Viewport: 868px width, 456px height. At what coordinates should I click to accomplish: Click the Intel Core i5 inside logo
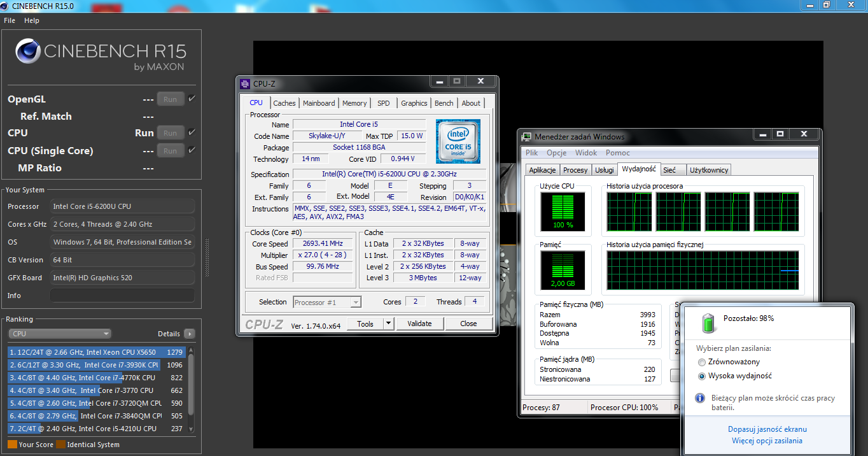pos(458,141)
